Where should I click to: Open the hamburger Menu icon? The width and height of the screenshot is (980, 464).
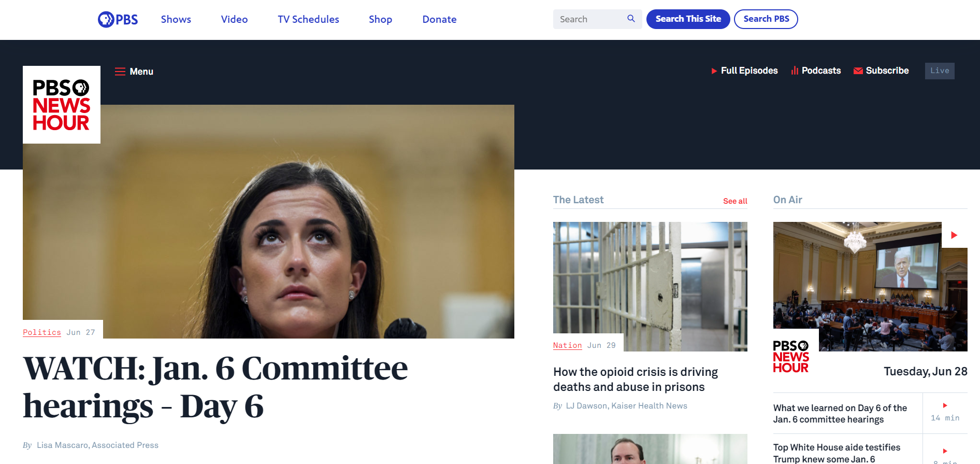[120, 72]
